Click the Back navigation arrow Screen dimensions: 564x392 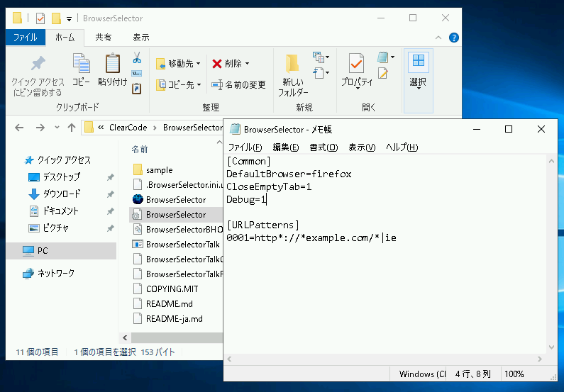[x=19, y=128]
